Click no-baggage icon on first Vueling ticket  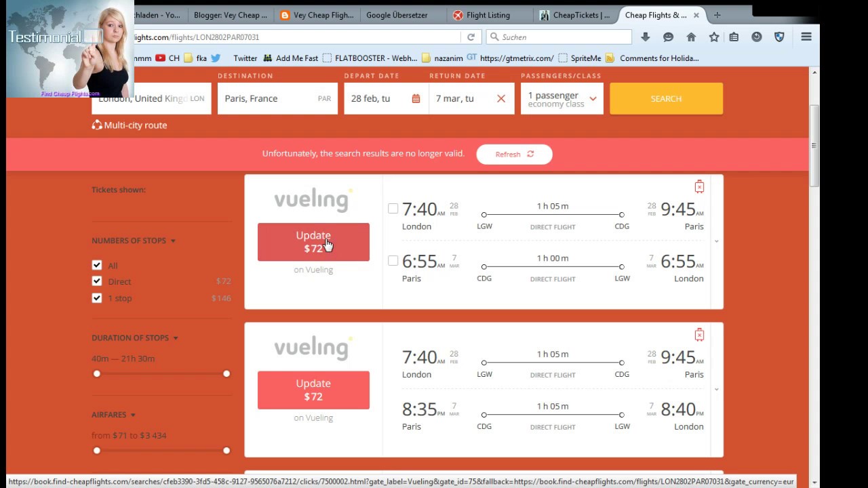[x=699, y=186]
